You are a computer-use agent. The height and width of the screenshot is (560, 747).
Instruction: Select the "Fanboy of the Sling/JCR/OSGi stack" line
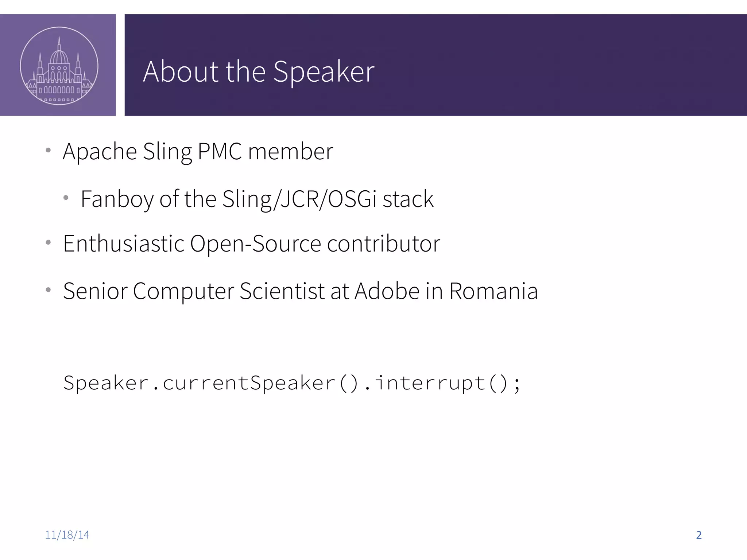tap(257, 199)
